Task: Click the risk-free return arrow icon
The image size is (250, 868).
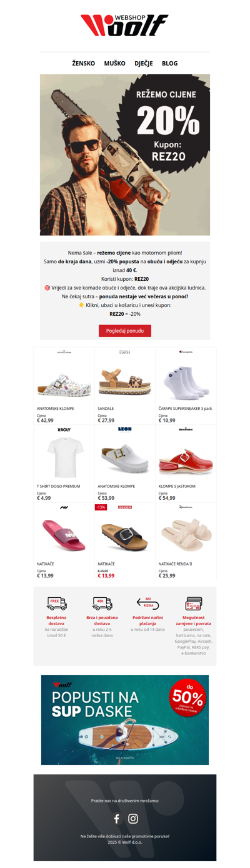Action: coord(147,603)
